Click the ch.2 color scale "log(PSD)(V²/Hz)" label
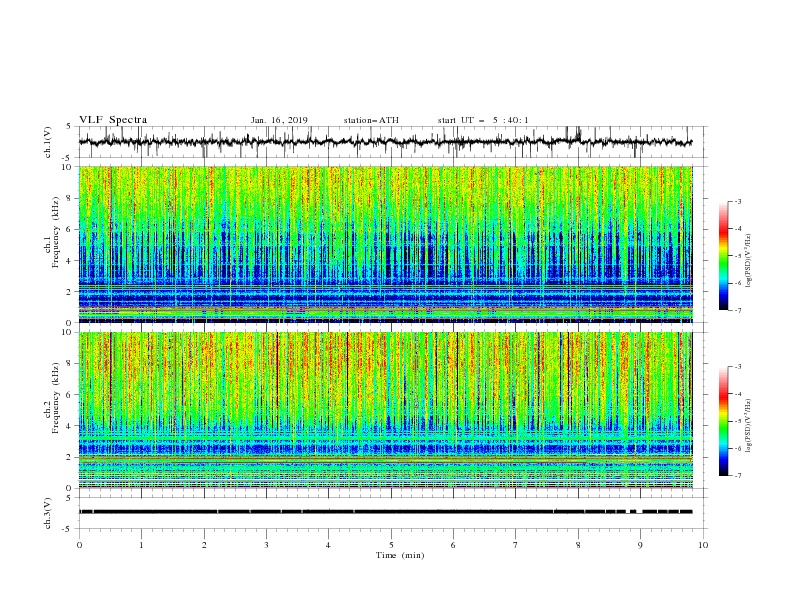The image size is (792, 612). 748,426
